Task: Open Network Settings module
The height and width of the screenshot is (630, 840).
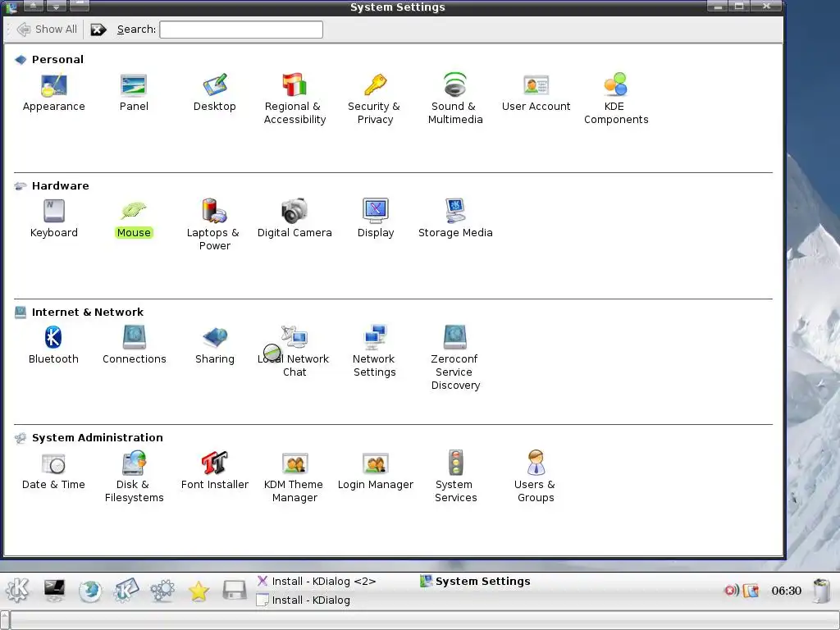Action: coord(374,351)
